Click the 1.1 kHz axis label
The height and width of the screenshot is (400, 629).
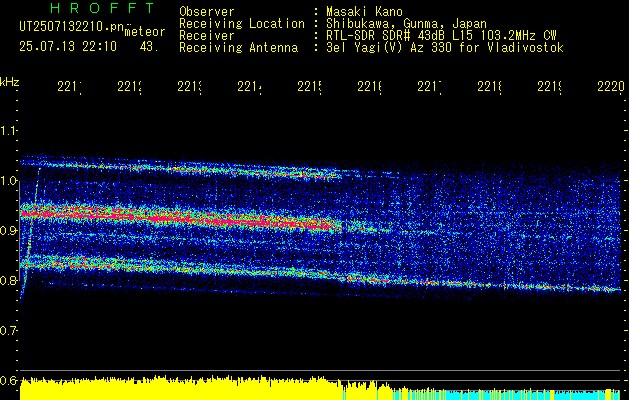pyautogui.click(x=8, y=130)
